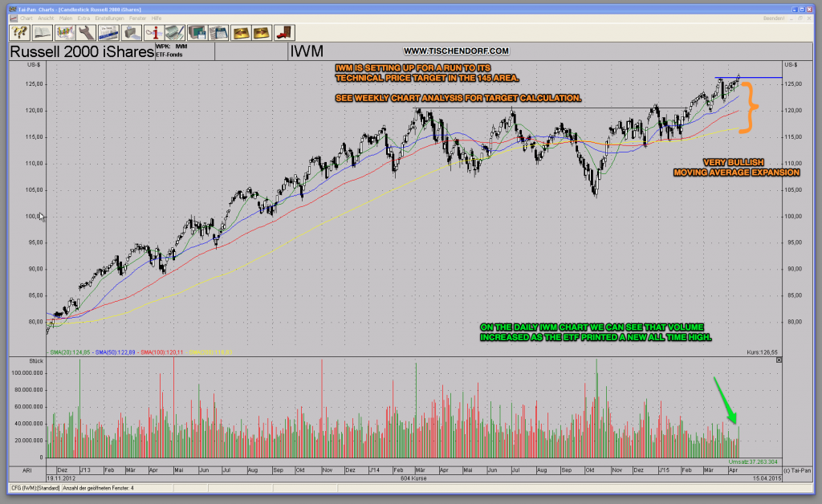Open the chart catalog book icon

(x=42, y=32)
